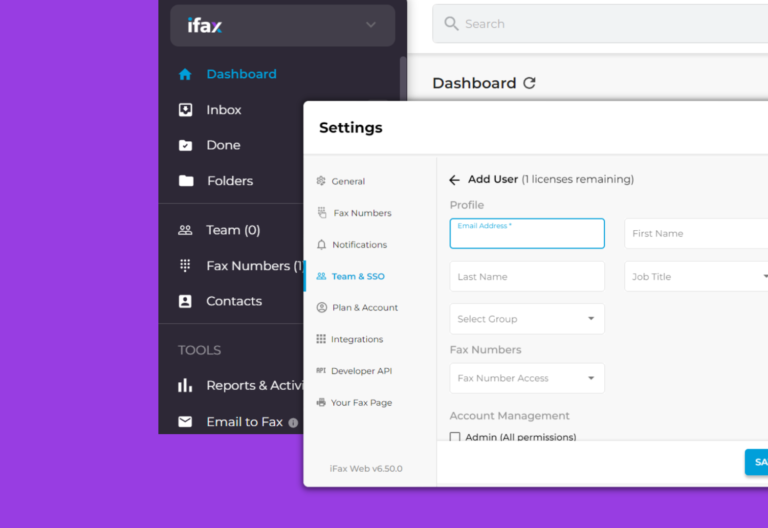Click the Fax Numbers dialpad icon in sidebar

185,265
